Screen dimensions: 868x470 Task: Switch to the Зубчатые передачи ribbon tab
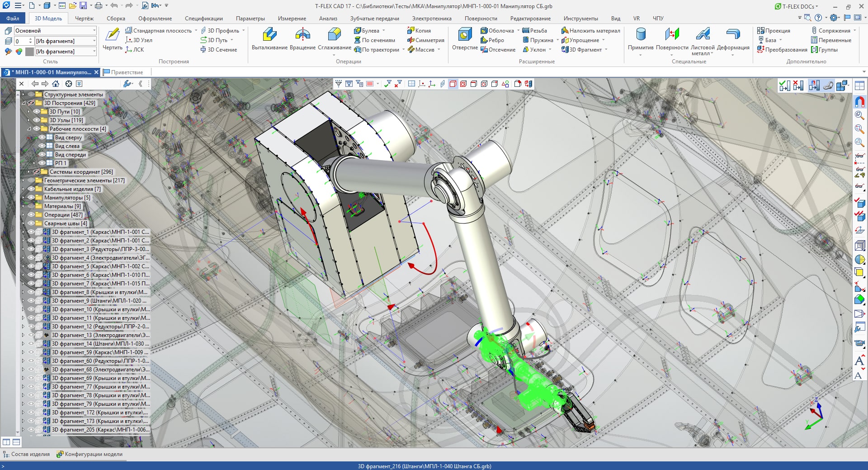(x=374, y=19)
